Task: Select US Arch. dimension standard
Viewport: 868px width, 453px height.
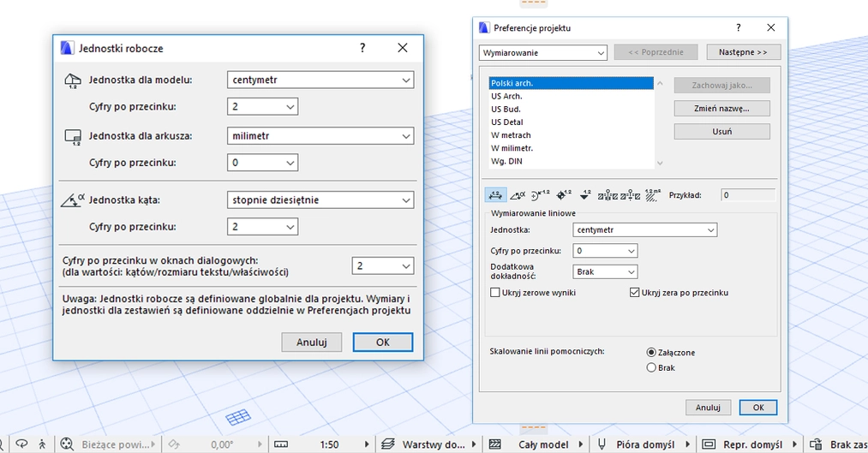Action: pyautogui.click(x=572, y=96)
